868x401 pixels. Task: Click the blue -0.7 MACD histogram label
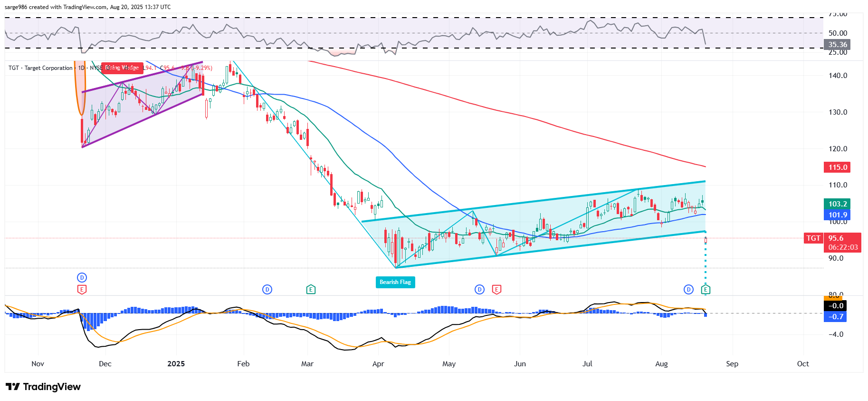[x=836, y=317]
